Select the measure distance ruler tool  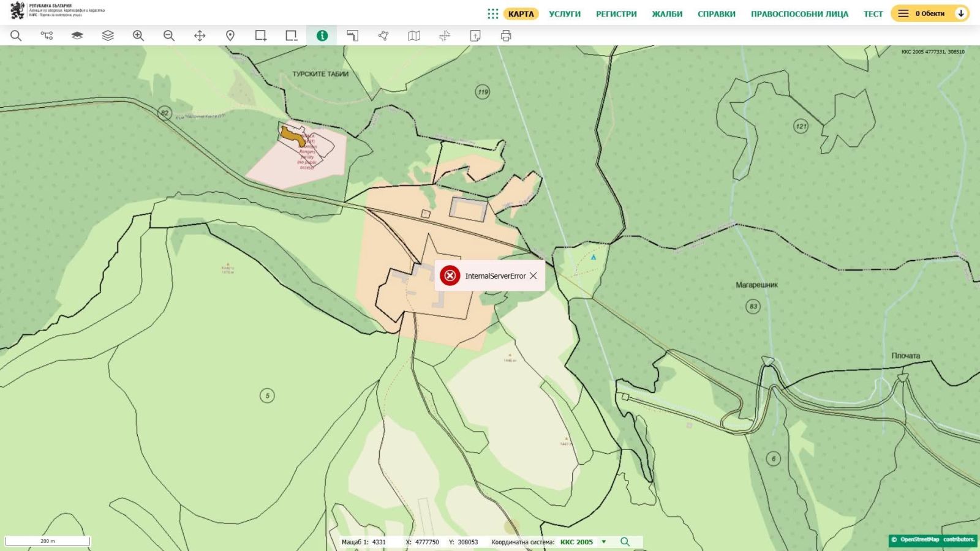[x=353, y=36]
